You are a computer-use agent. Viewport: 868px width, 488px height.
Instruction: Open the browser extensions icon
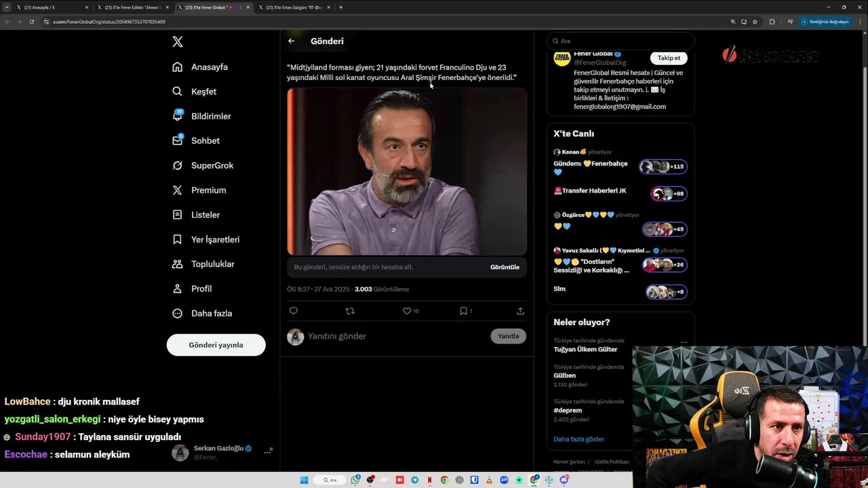tap(772, 22)
